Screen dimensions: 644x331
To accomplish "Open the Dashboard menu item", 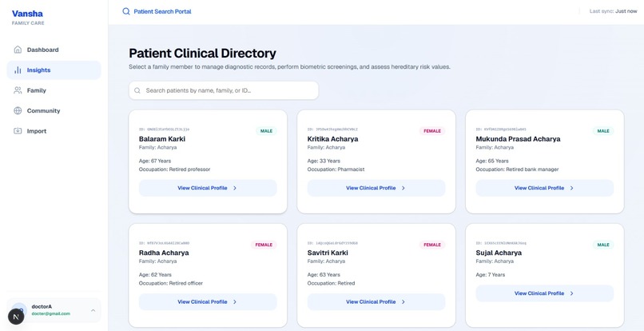I will coord(54,50).
